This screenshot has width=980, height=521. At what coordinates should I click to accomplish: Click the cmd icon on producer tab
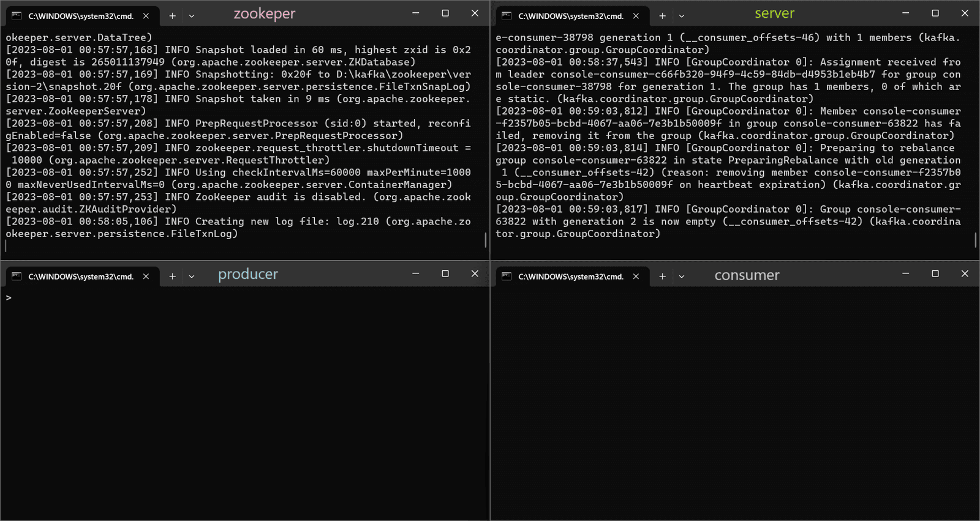click(x=17, y=276)
